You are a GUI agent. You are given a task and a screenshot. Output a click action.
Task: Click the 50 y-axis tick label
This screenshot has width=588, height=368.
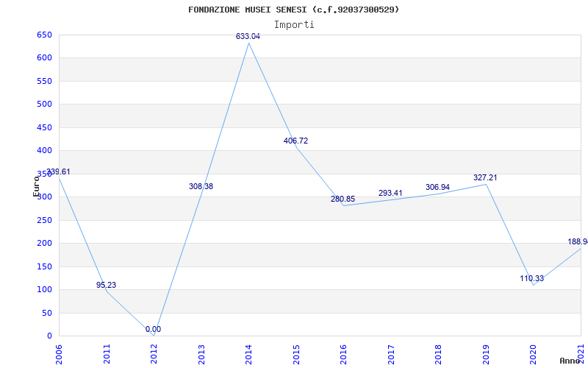(x=47, y=313)
